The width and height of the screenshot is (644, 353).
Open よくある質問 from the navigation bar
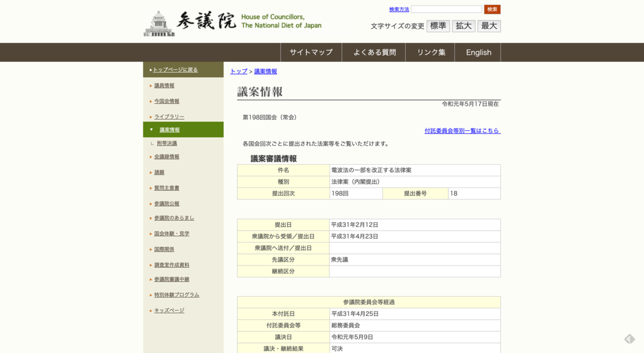(x=375, y=53)
